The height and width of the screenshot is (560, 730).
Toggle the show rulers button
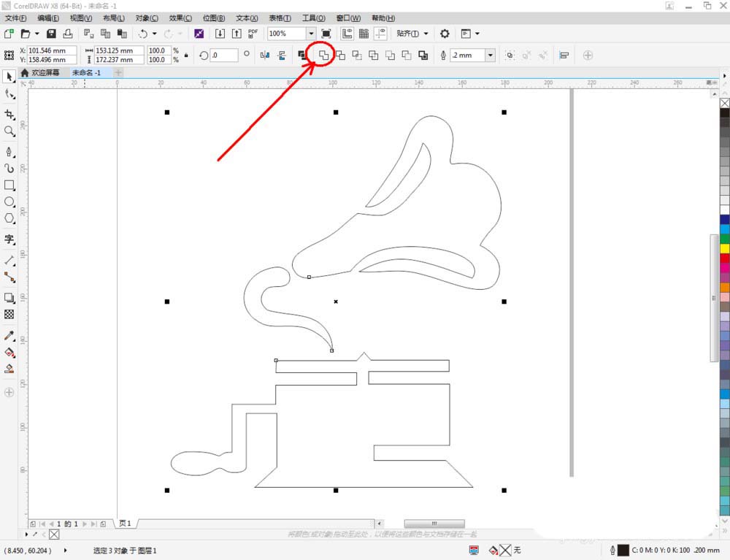347,34
